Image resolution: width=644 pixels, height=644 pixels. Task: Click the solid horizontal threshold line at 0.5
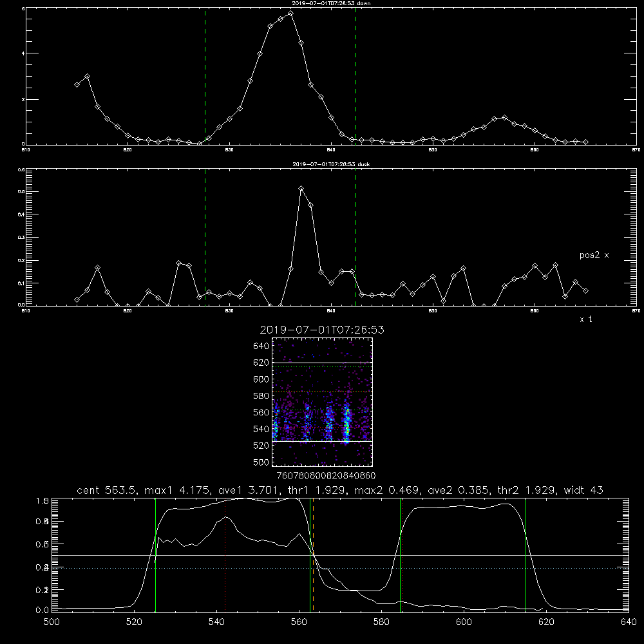click(340, 555)
